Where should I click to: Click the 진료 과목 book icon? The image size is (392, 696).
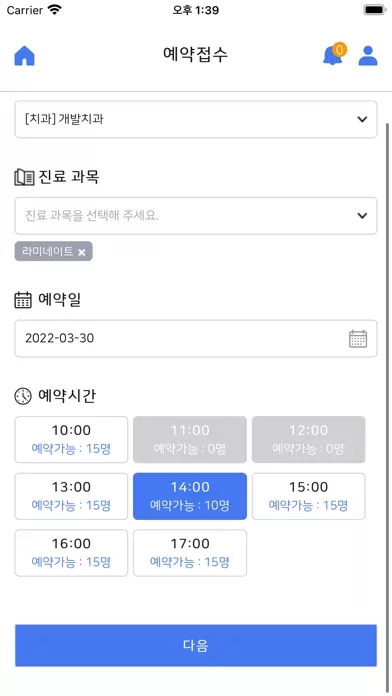[24, 177]
